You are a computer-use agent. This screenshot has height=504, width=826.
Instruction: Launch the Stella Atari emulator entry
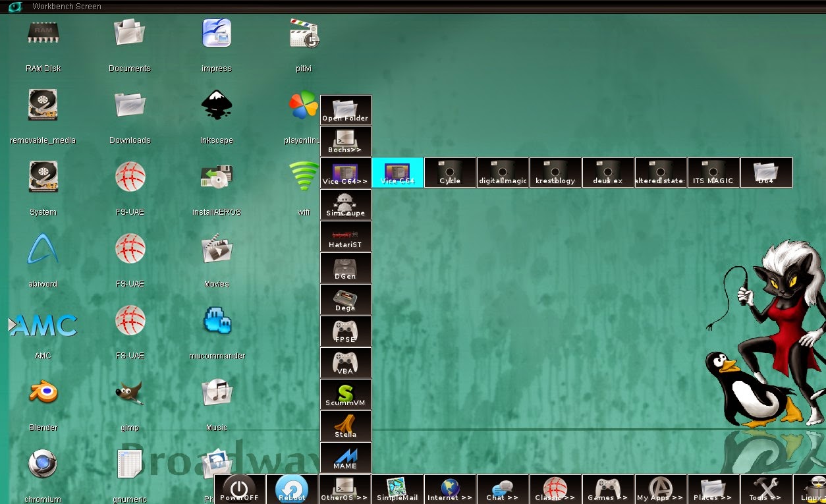coord(346,426)
